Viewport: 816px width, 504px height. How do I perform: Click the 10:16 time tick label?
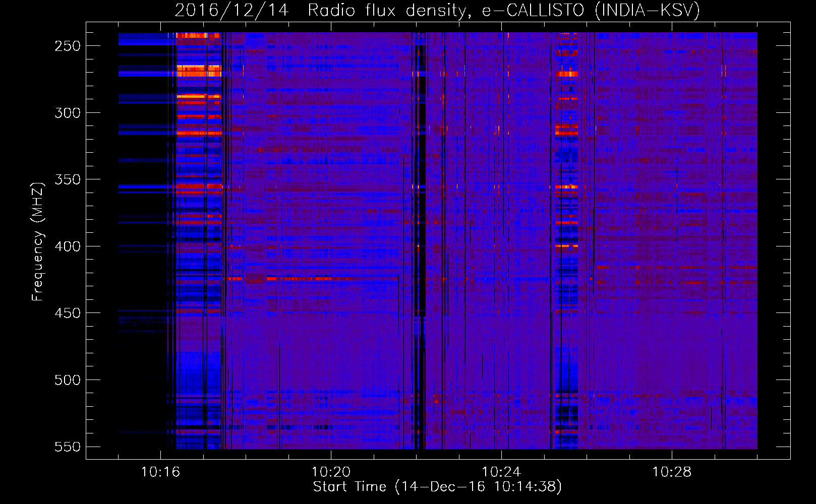coord(160,472)
